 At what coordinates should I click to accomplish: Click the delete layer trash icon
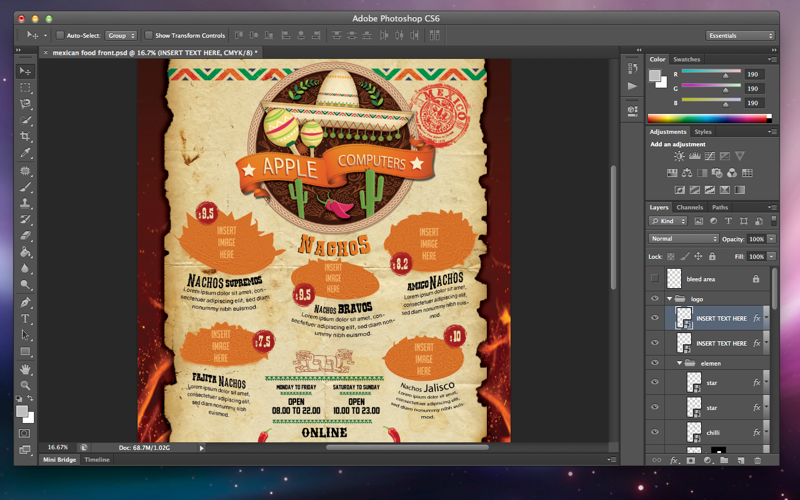[x=758, y=460]
